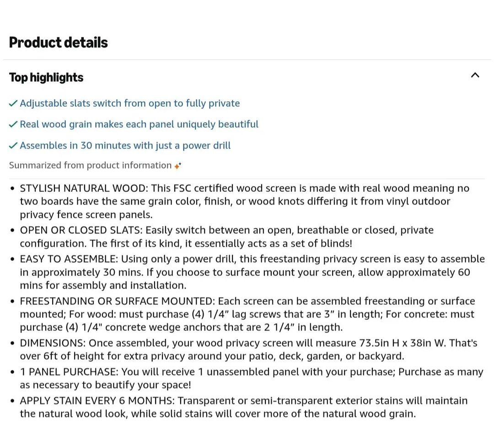
Task: Click the Top highlights heading
Action: [46, 77]
